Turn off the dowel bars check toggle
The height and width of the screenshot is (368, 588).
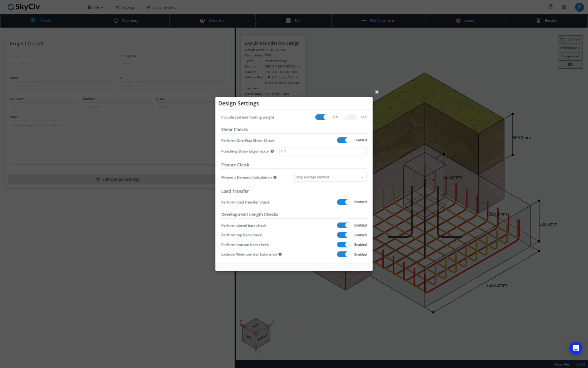(344, 225)
